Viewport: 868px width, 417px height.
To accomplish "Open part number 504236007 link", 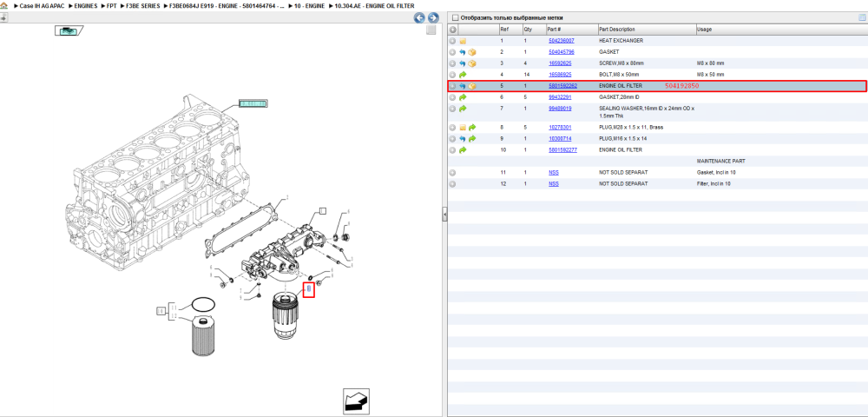I will pyautogui.click(x=562, y=41).
